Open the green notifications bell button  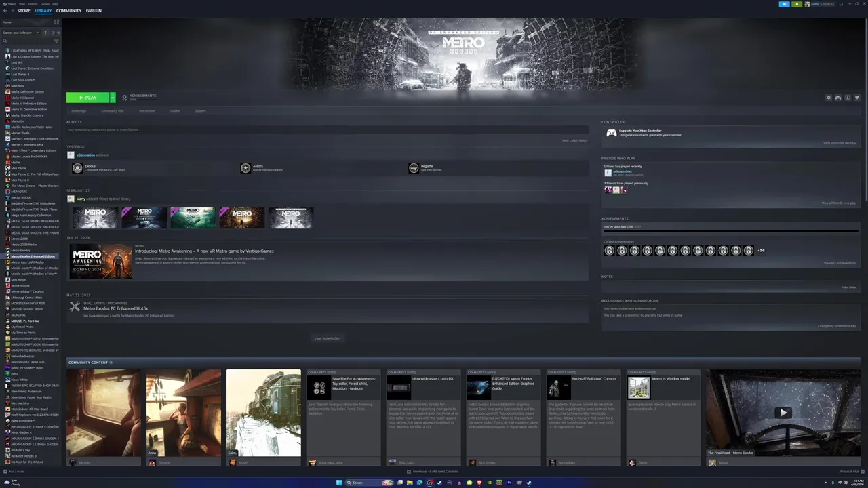point(797,4)
